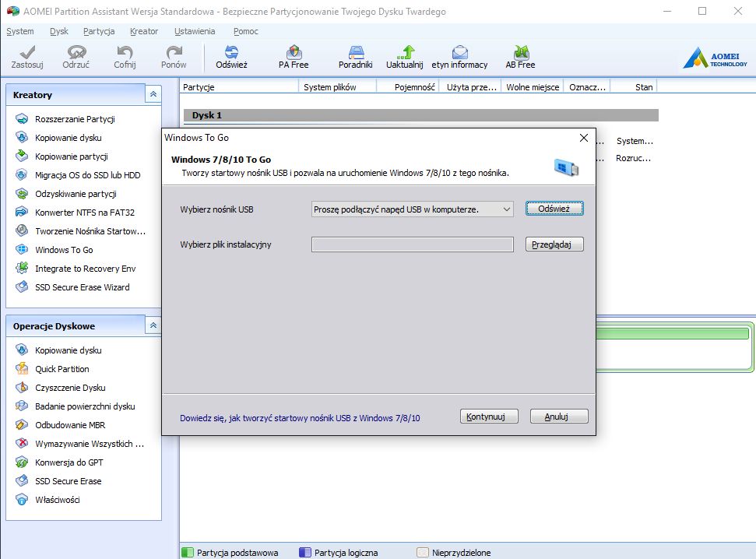This screenshot has width=756, height=559.
Task: Click the System plików column header
Action: click(337, 87)
